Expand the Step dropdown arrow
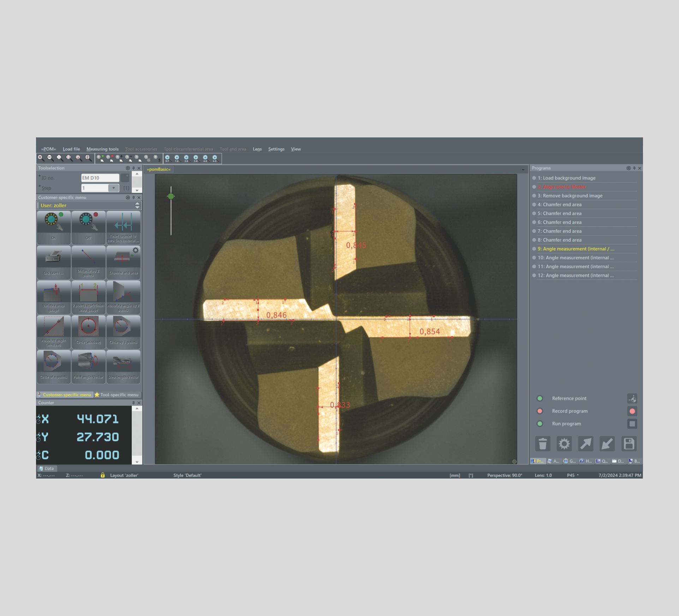Screen dimensions: 679x616 (x=113, y=188)
